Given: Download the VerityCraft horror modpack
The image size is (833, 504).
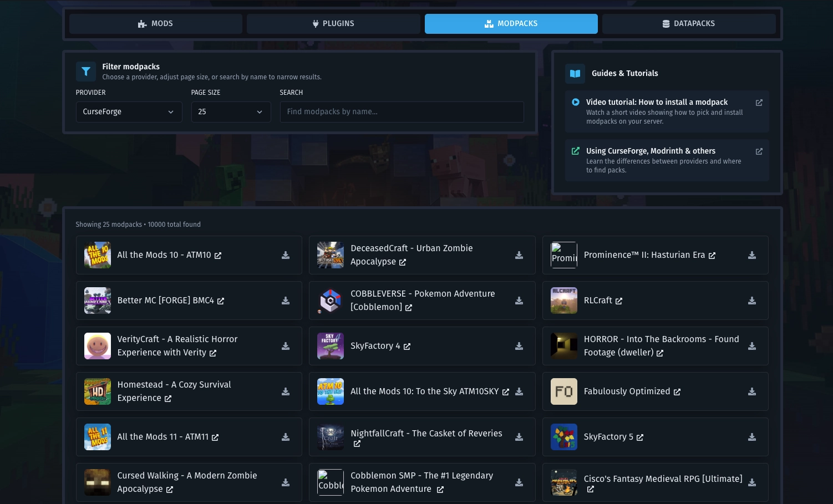Looking at the screenshot, I should click(286, 346).
